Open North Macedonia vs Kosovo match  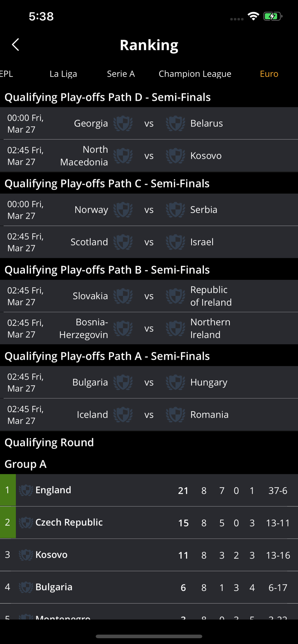click(x=149, y=156)
